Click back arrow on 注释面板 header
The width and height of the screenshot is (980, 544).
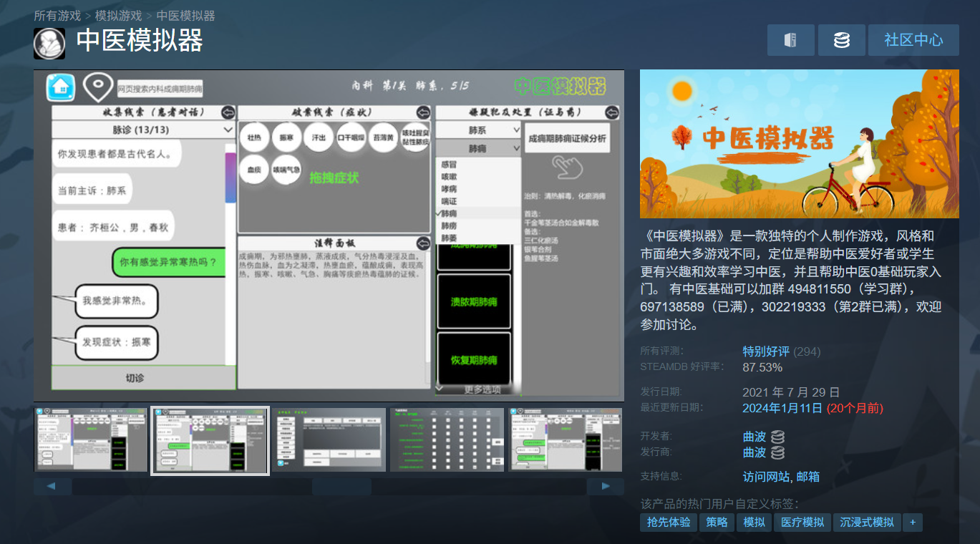pos(423,242)
